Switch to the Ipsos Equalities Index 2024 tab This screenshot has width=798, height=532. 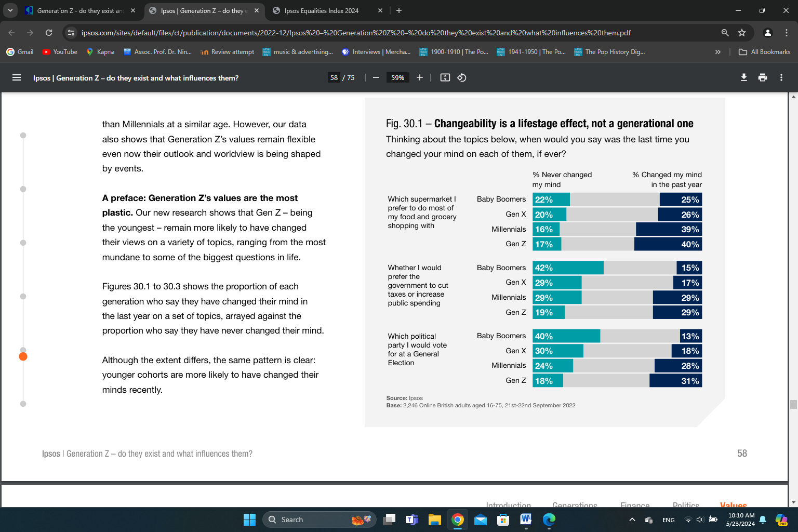[x=321, y=10]
